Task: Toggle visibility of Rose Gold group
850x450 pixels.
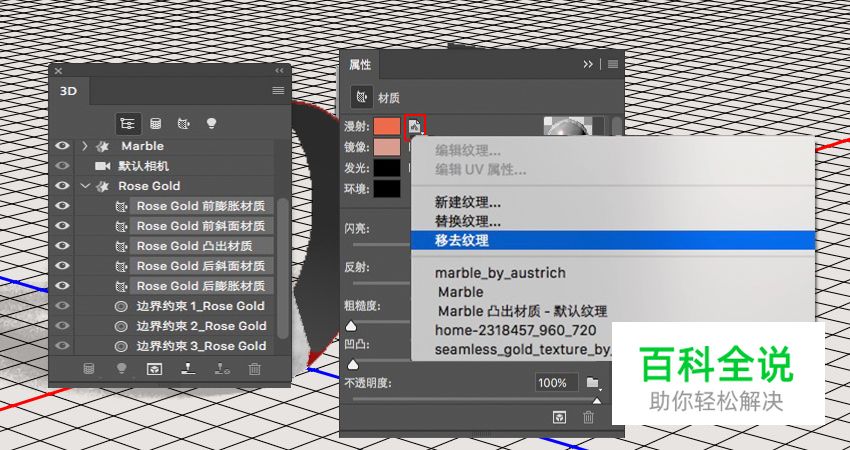Action: (63, 186)
